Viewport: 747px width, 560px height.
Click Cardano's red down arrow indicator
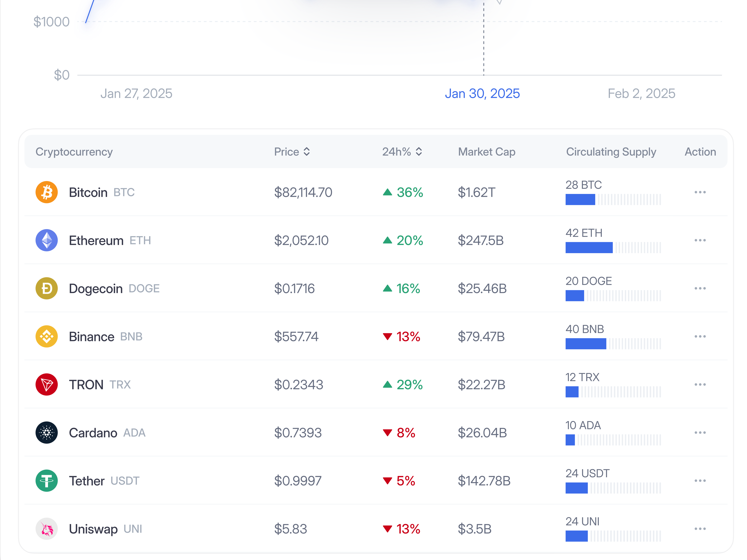tap(387, 433)
